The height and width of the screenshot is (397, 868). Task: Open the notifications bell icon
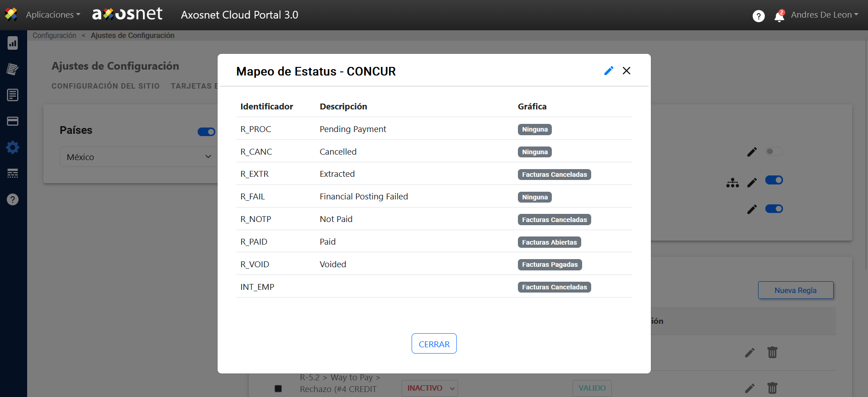[x=779, y=16]
